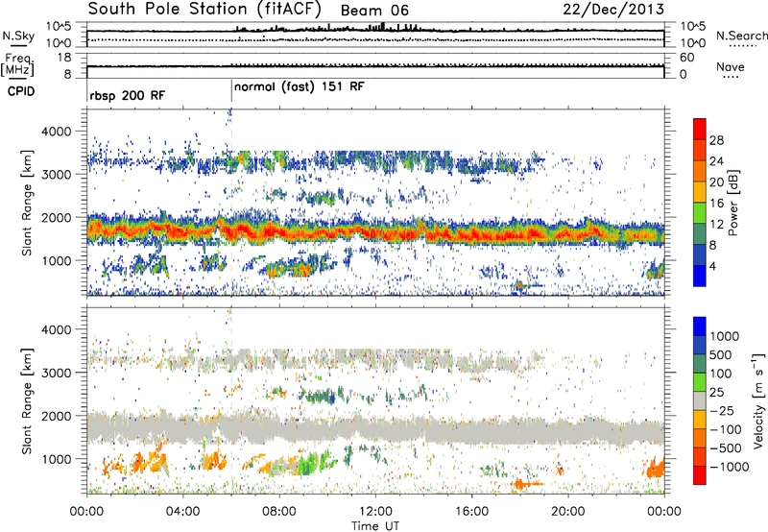Click the '500' tick on Velocity scale
This screenshot has width=768, height=532.
pyautogui.click(x=723, y=354)
